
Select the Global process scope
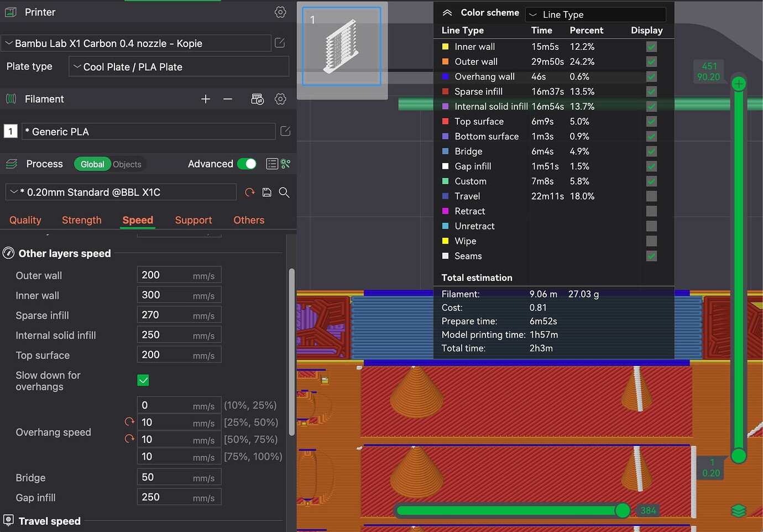point(92,164)
